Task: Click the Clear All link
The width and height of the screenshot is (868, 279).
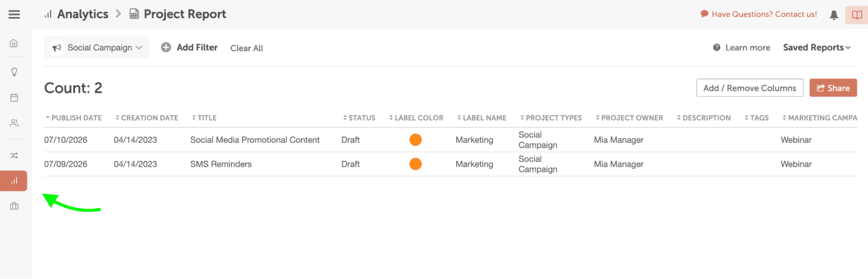Action: click(247, 48)
